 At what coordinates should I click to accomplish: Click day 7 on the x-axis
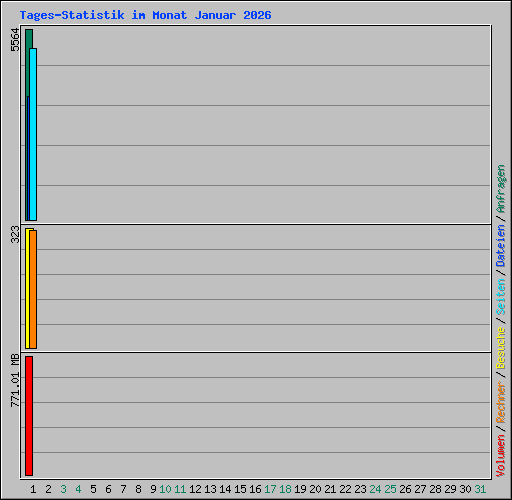pos(123,489)
